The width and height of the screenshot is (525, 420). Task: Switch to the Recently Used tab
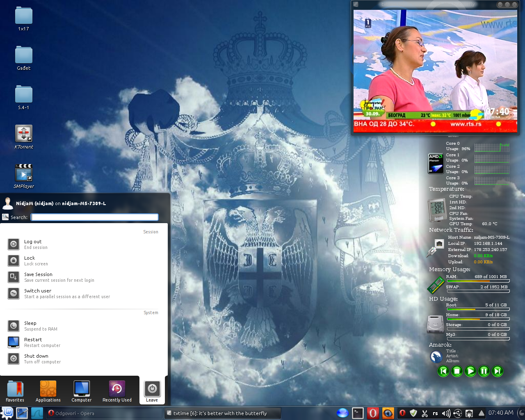click(117, 391)
